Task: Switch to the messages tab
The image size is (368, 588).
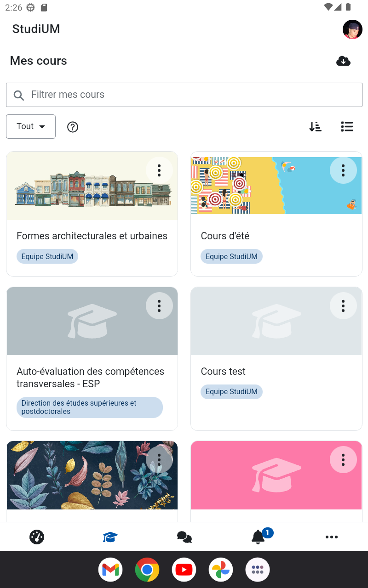Action: tap(184, 537)
